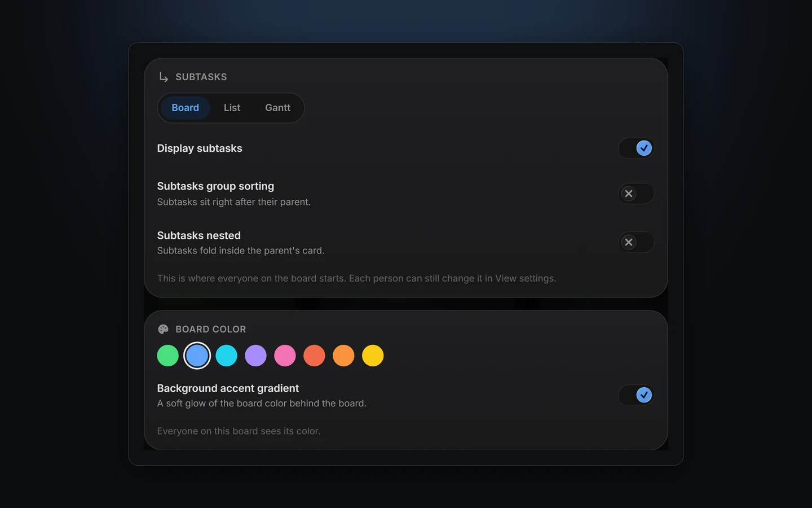
Task: Choose the purple board color
Action: click(x=255, y=356)
